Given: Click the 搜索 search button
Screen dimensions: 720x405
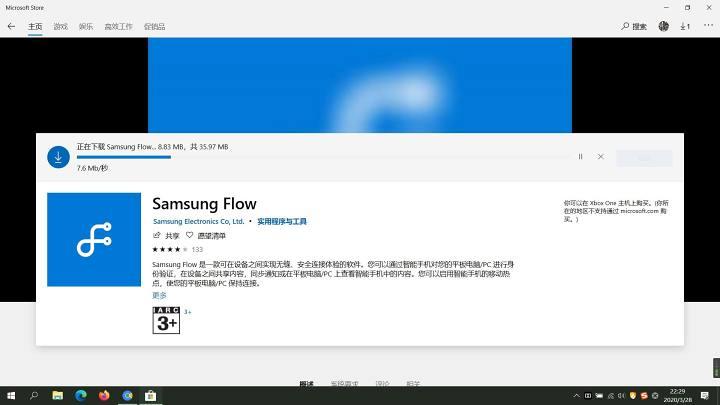Looking at the screenshot, I should click(x=634, y=26).
